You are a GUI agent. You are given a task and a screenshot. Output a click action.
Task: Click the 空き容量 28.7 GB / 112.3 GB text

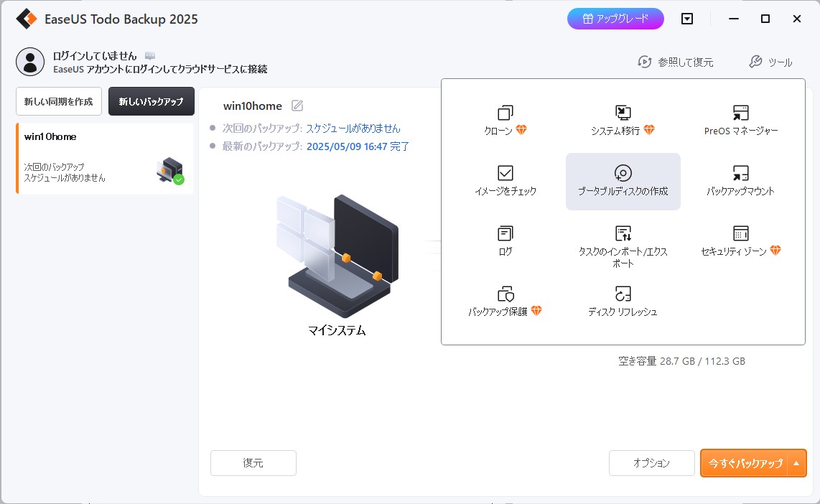[x=681, y=361]
